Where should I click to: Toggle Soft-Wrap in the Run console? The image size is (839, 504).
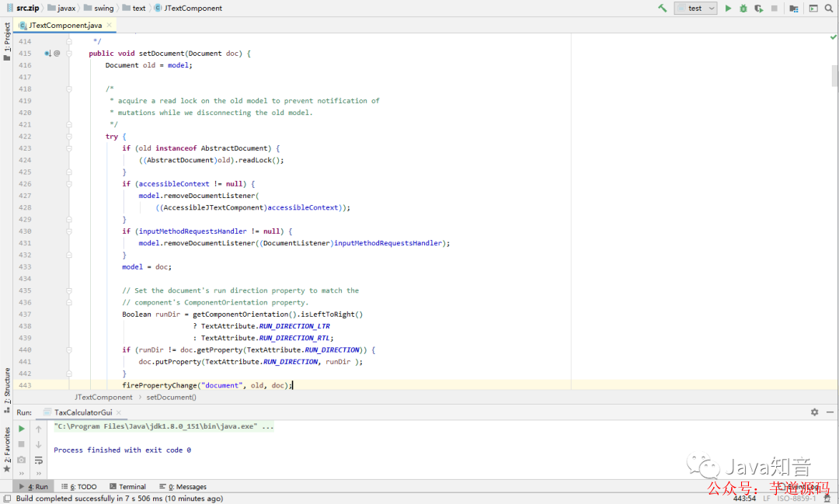pos(39,460)
